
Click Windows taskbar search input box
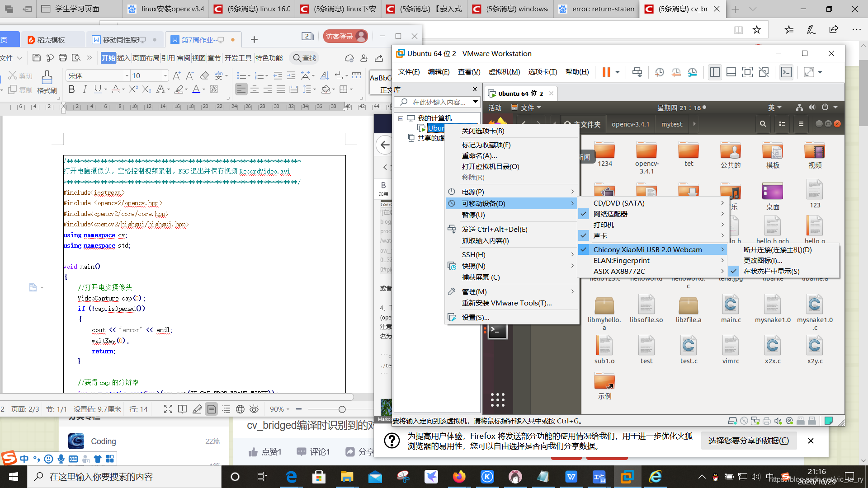[124, 477]
